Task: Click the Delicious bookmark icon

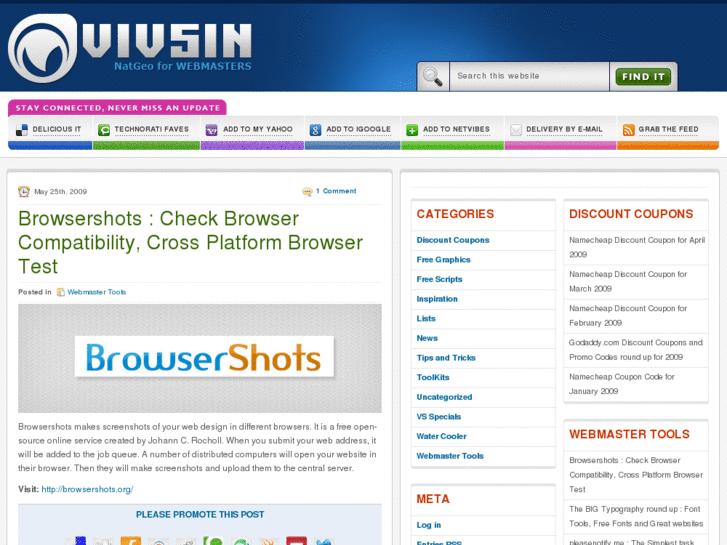Action: coord(22,130)
